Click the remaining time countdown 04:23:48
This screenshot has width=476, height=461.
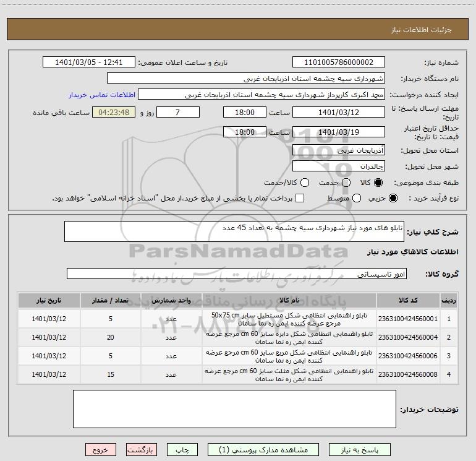click(x=114, y=112)
